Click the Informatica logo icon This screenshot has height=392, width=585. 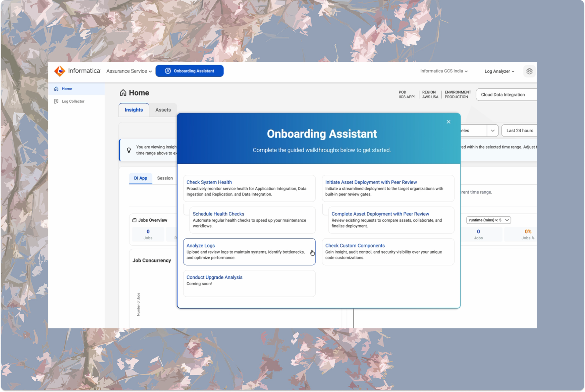60,71
